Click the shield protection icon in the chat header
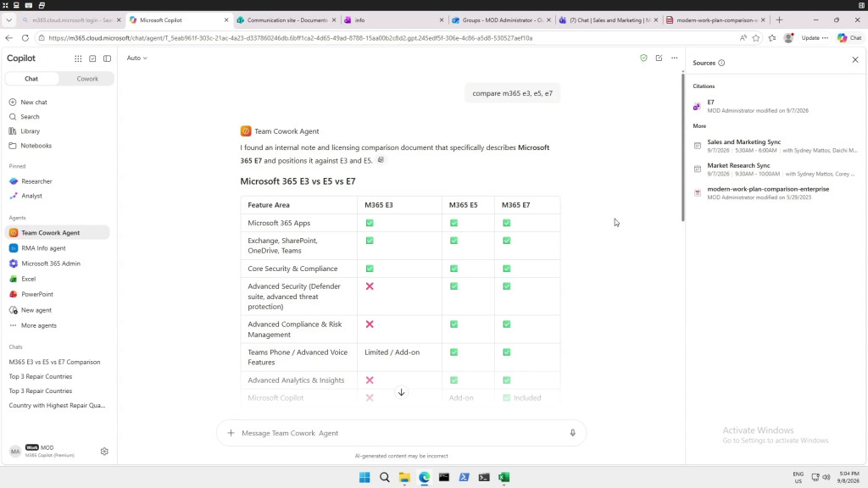The width and height of the screenshot is (868, 488). point(643,58)
